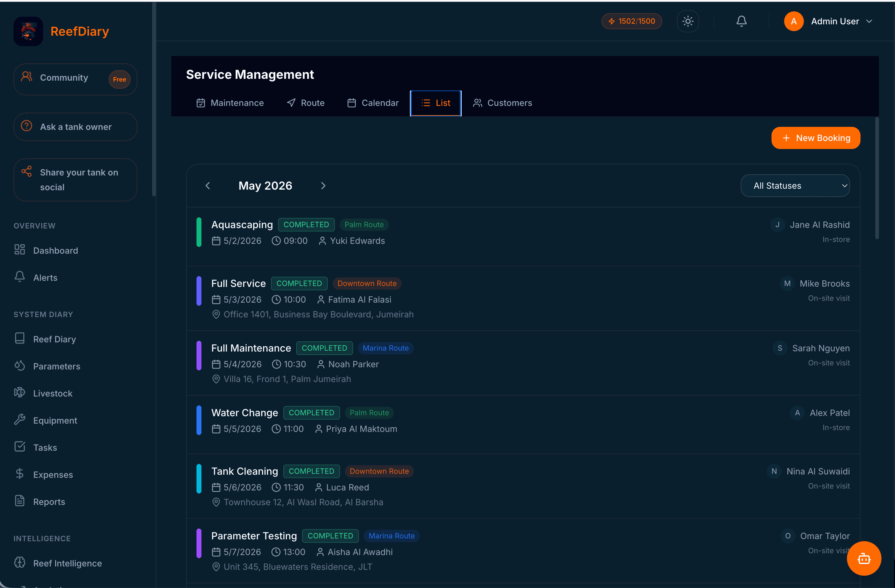Switch to the Customers tab
Screen dimensions: 895x588
pyautogui.click(x=502, y=103)
